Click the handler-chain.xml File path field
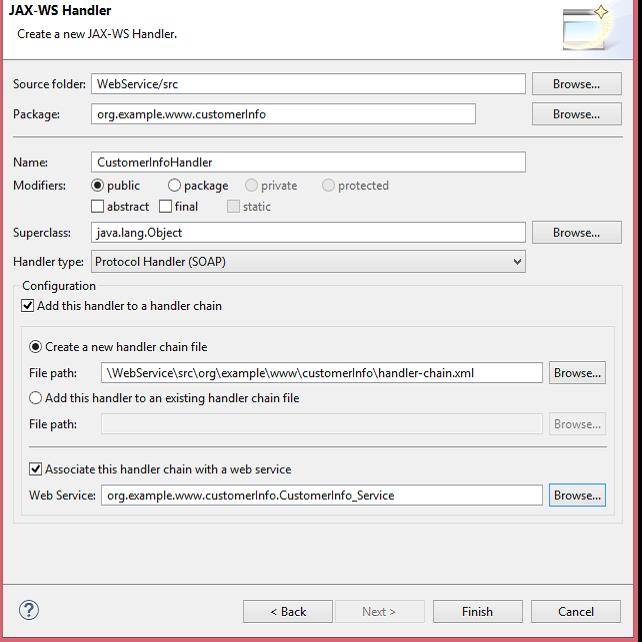 [x=322, y=373]
